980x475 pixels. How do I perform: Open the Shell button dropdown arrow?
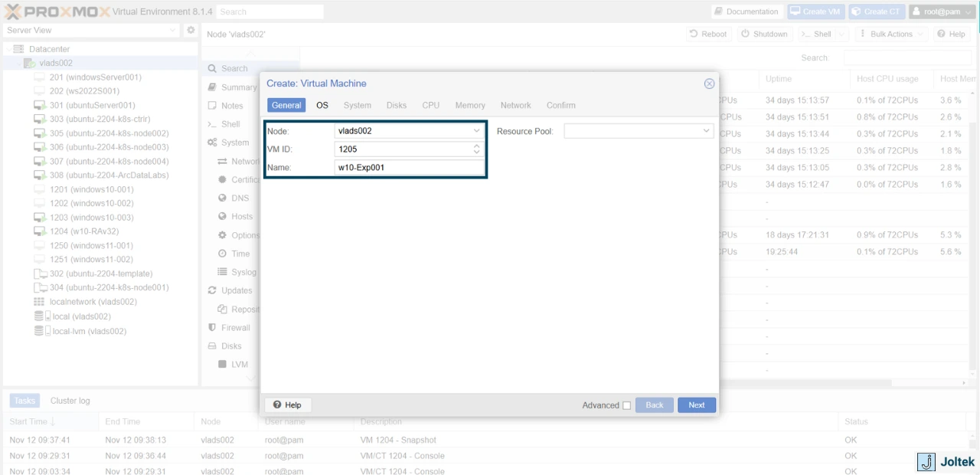(841, 34)
